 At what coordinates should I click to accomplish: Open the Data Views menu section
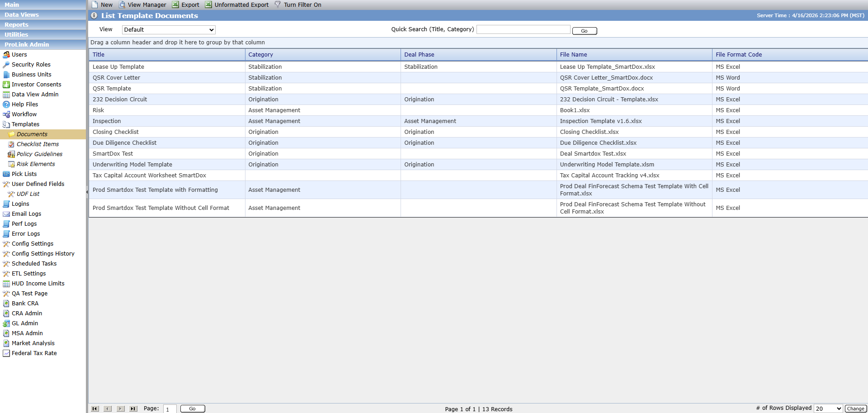click(x=43, y=14)
